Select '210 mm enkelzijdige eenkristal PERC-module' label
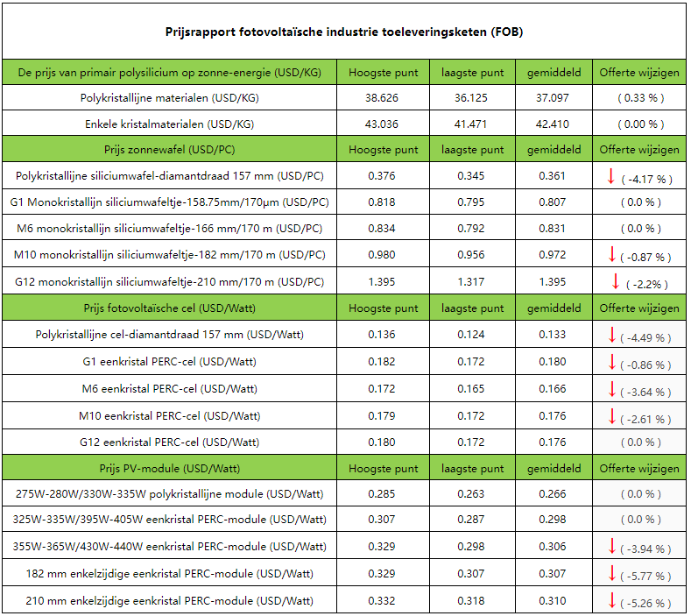This screenshot has height=616, width=691. tap(170, 601)
